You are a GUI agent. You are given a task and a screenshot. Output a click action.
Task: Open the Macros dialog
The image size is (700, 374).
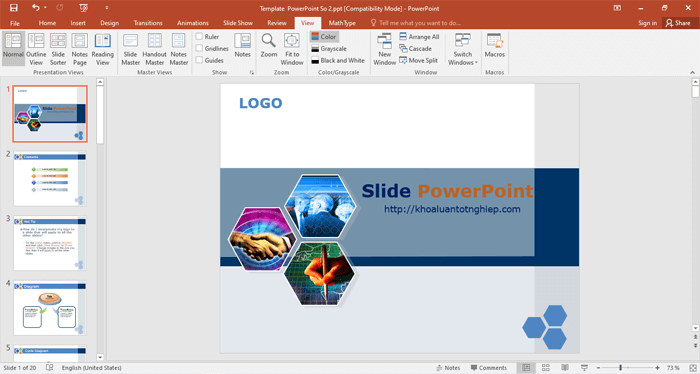(x=495, y=46)
